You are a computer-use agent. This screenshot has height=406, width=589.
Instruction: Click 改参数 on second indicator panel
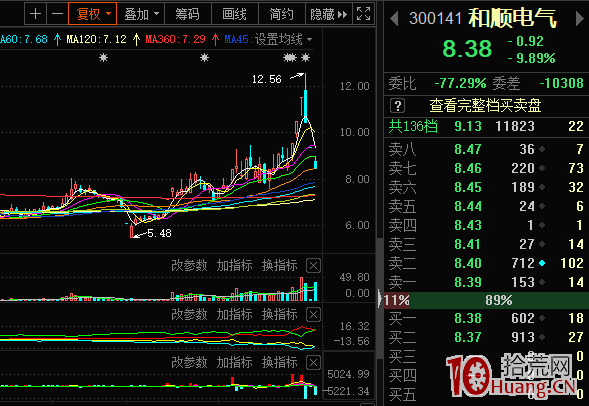[189, 314]
